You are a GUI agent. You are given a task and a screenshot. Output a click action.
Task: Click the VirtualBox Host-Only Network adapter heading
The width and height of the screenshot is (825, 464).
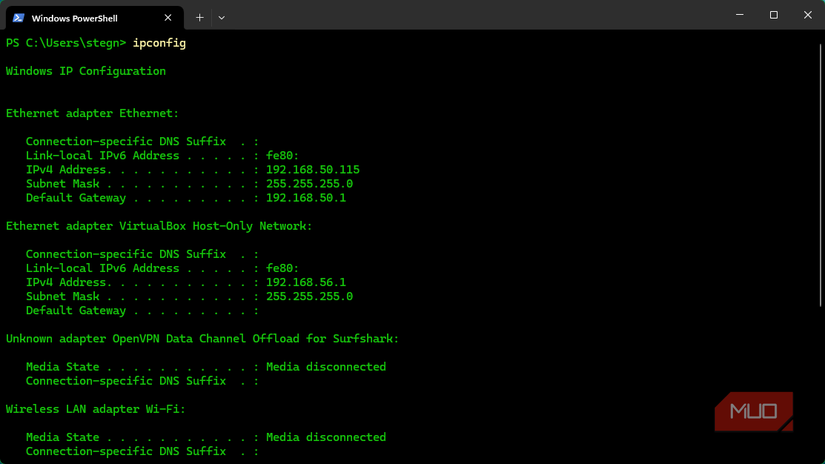click(159, 226)
